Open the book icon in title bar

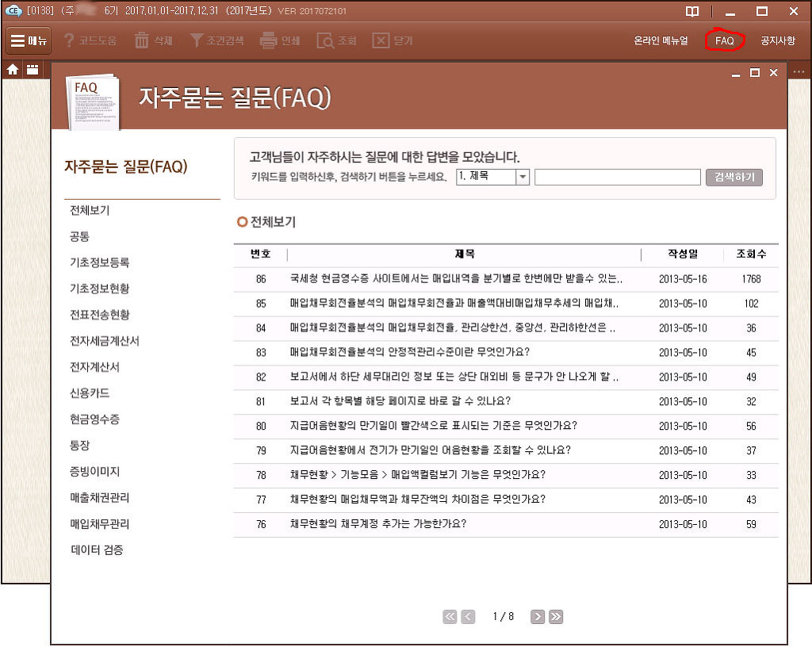(x=693, y=12)
